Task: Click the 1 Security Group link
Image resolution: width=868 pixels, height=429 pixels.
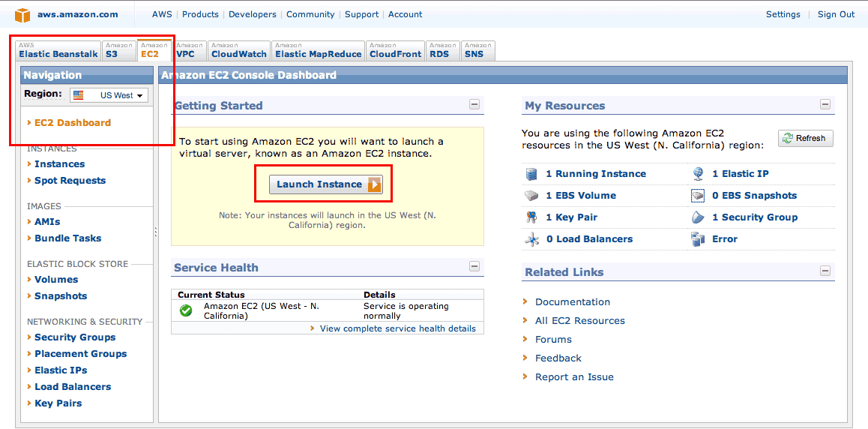Action: pyautogui.click(x=755, y=217)
